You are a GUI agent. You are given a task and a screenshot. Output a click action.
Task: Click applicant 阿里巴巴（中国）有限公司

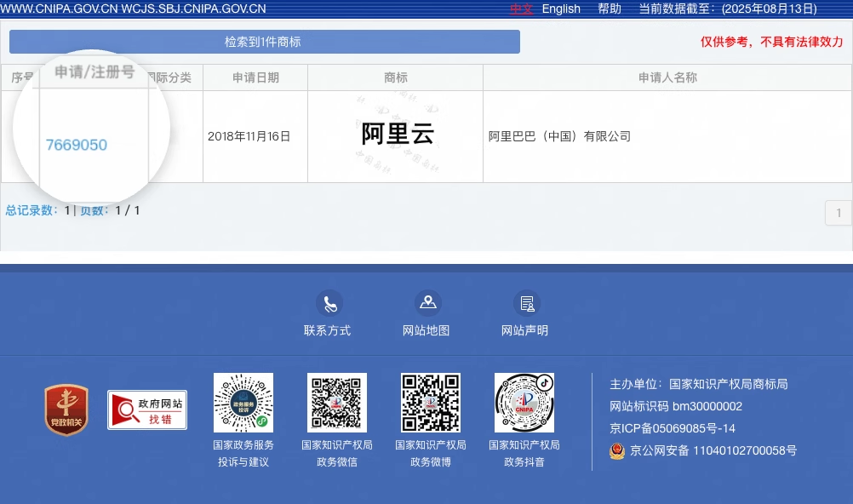click(560, 136)
